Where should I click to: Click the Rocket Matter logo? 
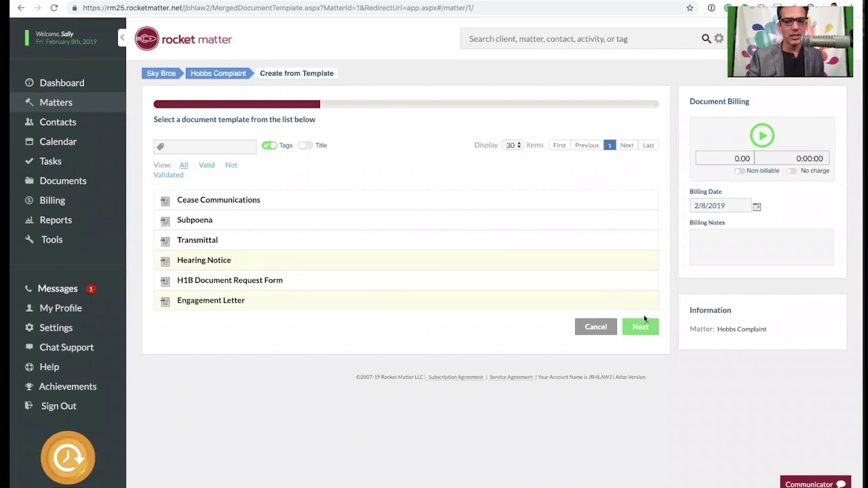point(183,39)
